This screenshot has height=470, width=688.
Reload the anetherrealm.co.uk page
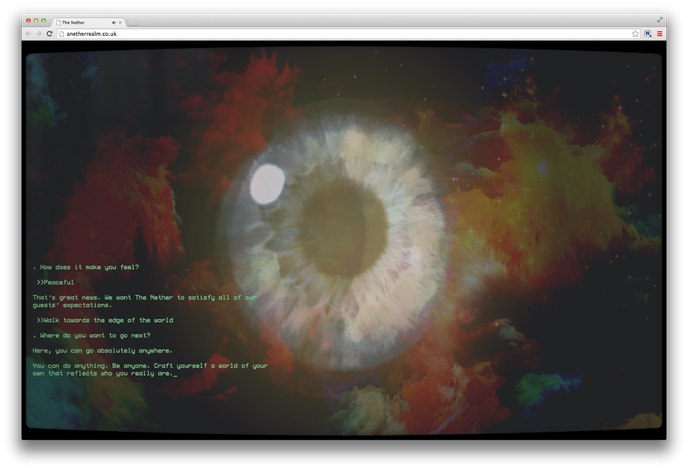[x=49, y=33]
